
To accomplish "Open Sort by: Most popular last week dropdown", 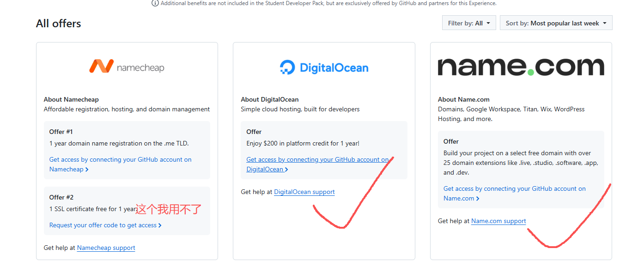I will tap(556, 23).
